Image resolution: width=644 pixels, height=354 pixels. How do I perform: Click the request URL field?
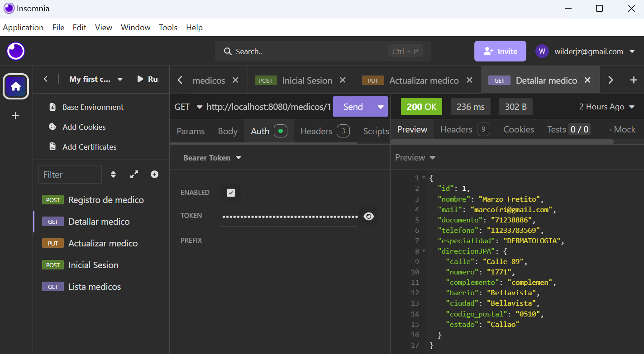pyautogui.click(x=269, y=107)
